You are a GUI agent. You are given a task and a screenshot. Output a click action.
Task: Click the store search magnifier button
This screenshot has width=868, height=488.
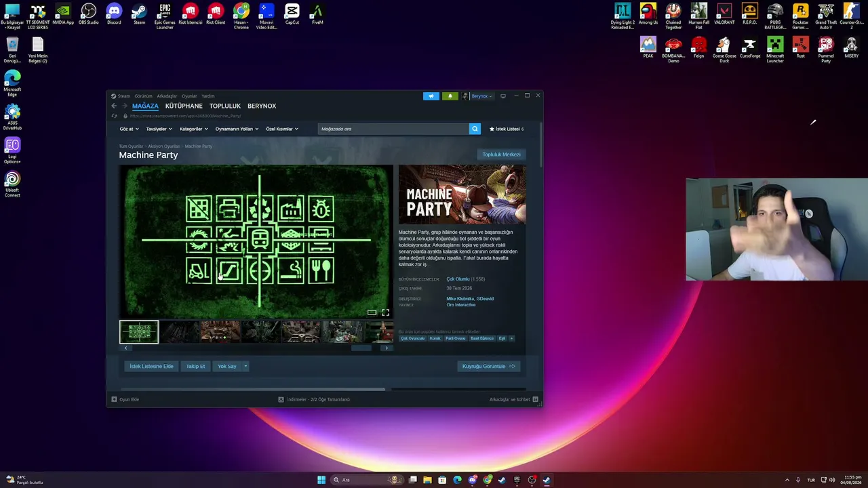(x=475, y=129)
